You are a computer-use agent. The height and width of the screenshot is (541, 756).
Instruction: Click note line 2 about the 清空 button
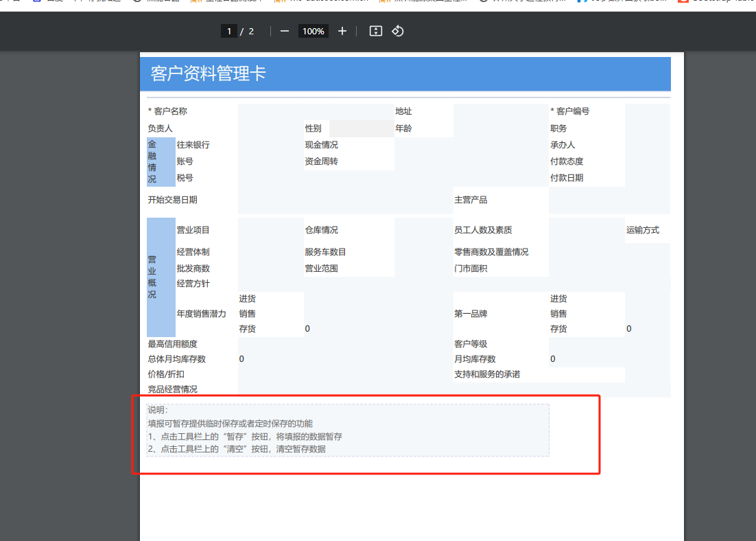pos(237,449)
